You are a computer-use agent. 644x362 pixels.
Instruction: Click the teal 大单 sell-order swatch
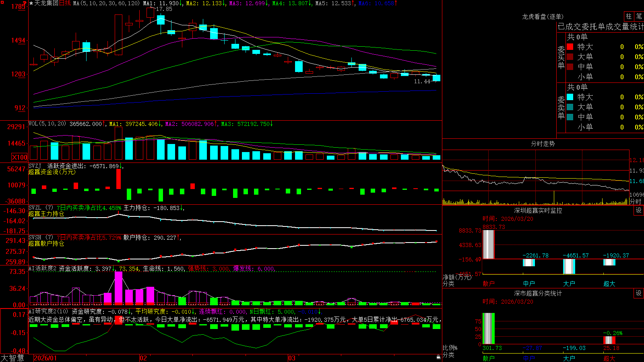(x=570, y=107)
